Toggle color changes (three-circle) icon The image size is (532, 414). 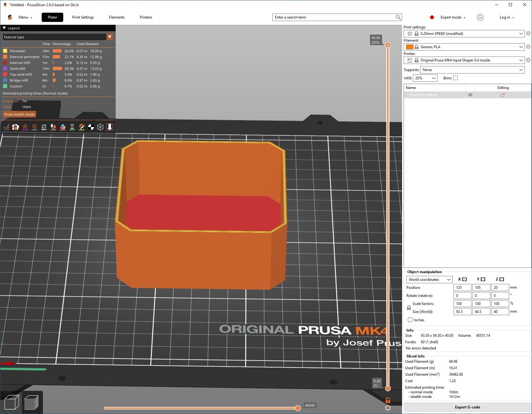click(63, 127)
